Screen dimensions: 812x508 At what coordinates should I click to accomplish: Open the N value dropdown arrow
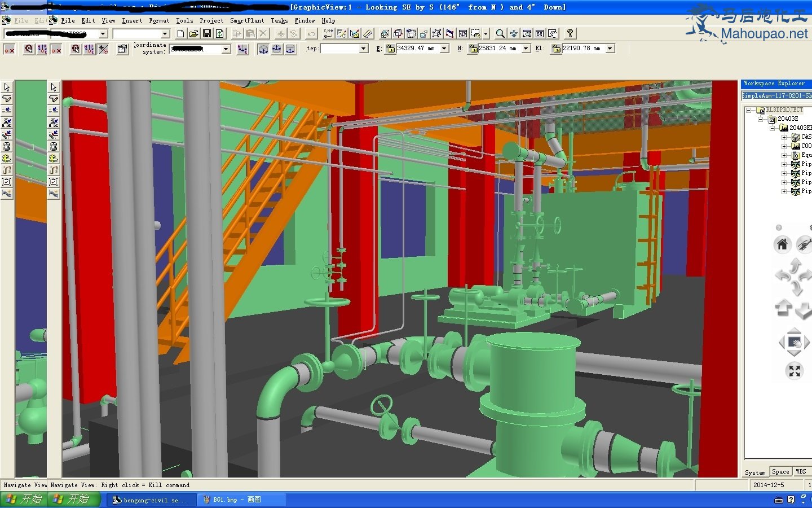(526, 49)
